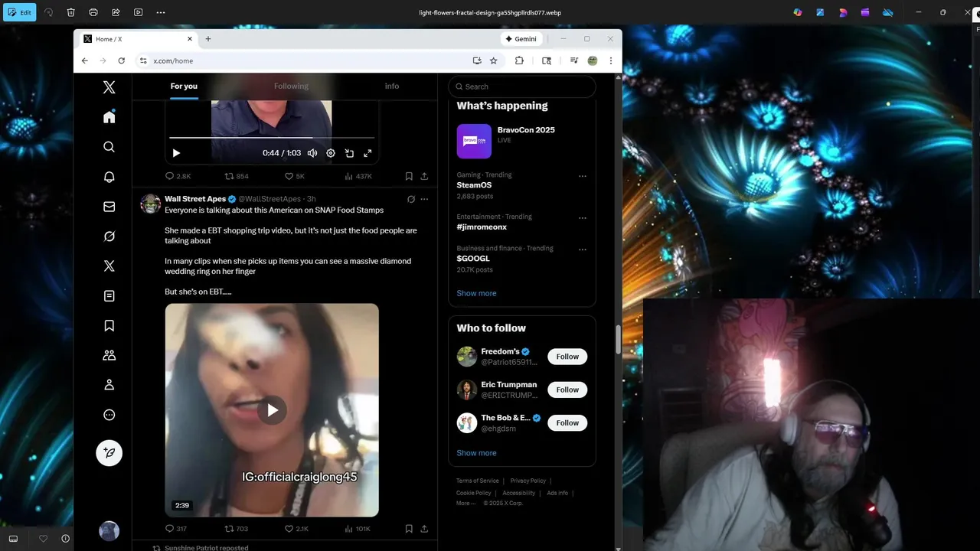This screenshot has width=980, height=551.
Task: Click the Edit button in Photos app
Action: [19, 12]
